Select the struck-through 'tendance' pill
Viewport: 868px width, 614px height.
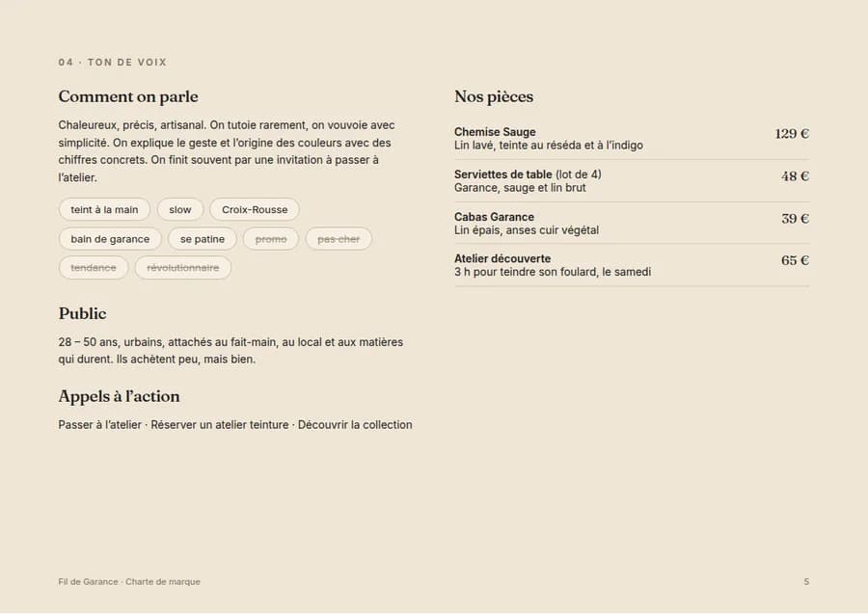coord(94,268)
